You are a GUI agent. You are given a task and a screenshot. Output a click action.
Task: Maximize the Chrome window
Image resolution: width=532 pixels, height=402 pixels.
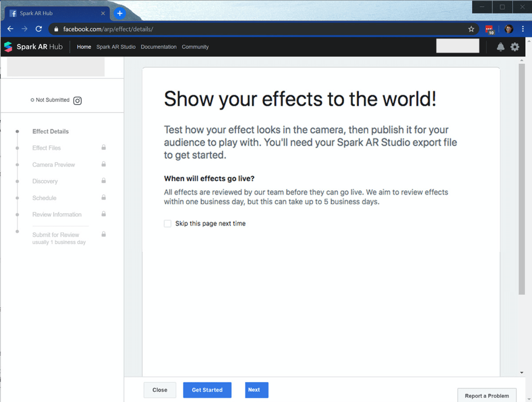coord(502,7)
